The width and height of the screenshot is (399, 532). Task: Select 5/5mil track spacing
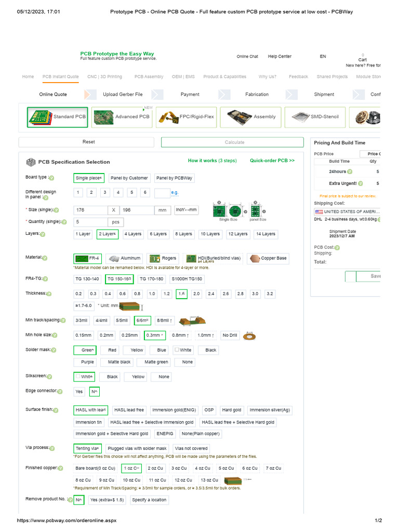tap(122, 320)
